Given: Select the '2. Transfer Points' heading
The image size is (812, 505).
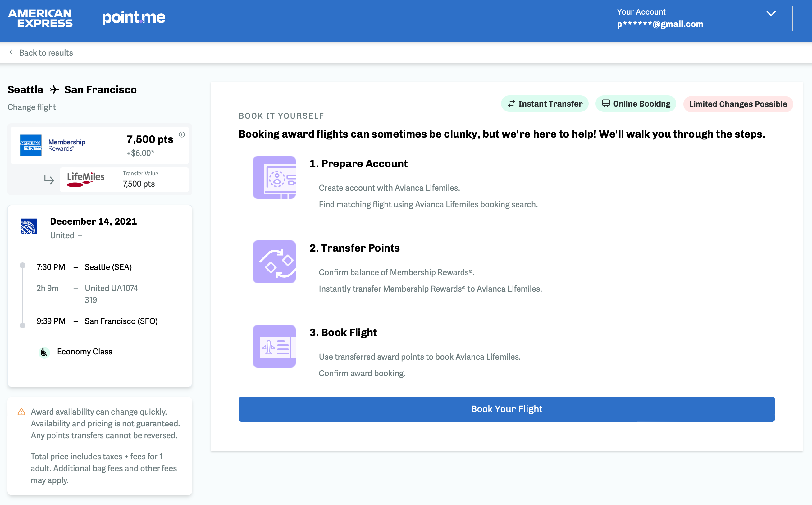Looking at the screenshot, I should tap(354, 248).
